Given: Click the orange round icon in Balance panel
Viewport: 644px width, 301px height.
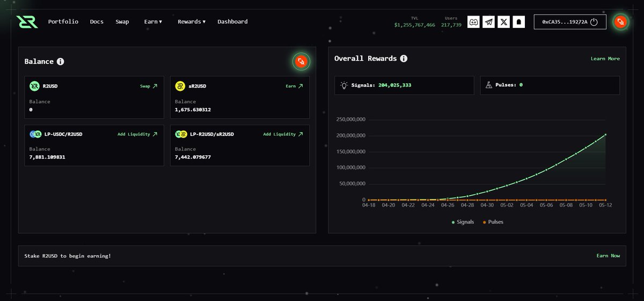Looking at the screenshot, I should (x=301, y=62).
